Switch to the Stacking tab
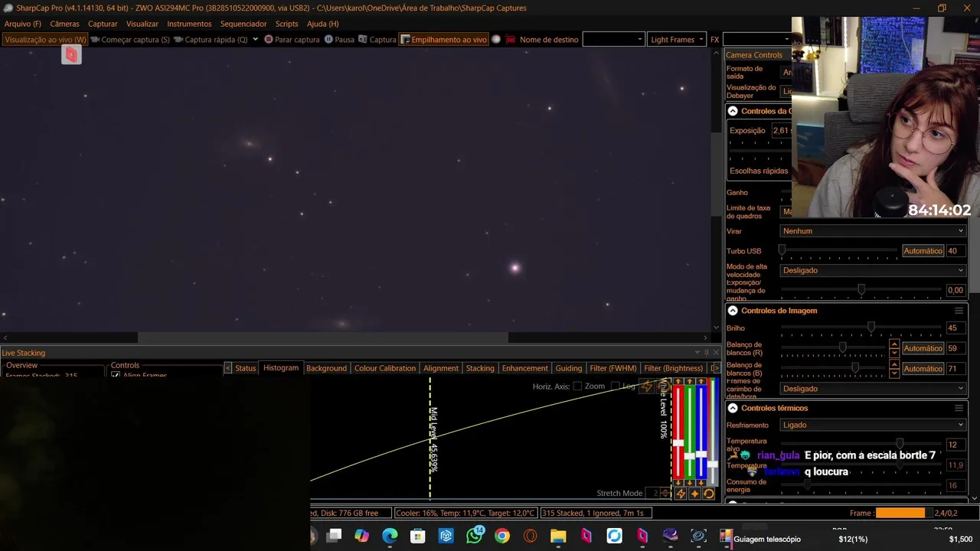 [x=480, y=368]
